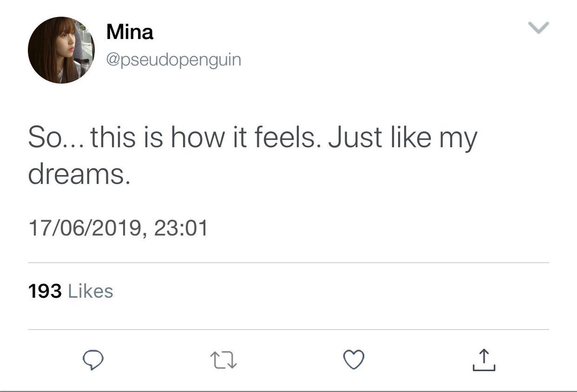This screenshot has height=392, width=577.
Task: Click the word Likes beside 193
Action: (91, 291)
